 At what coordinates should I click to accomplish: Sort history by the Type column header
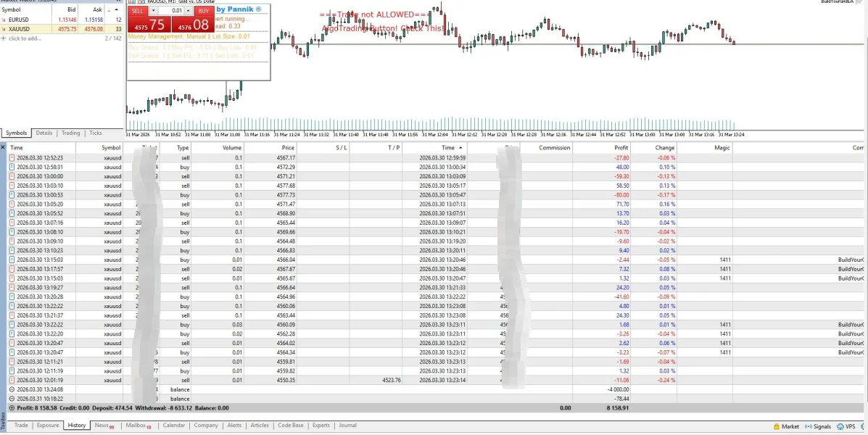175,148
